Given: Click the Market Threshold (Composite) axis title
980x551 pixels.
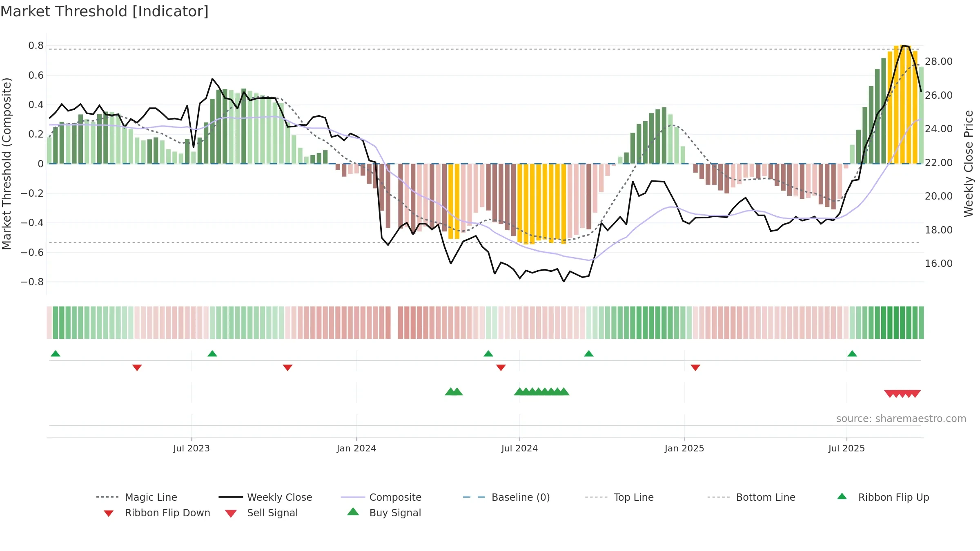Looking at the screenshot, I should 7,163.
